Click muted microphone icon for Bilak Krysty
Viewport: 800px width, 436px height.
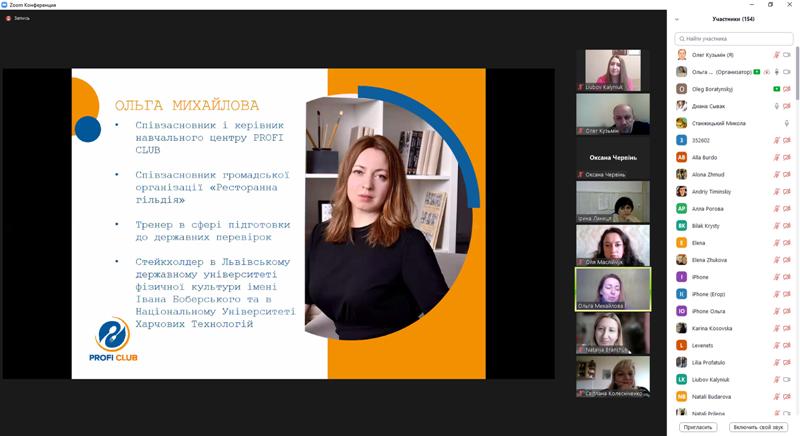click(777, 226)
